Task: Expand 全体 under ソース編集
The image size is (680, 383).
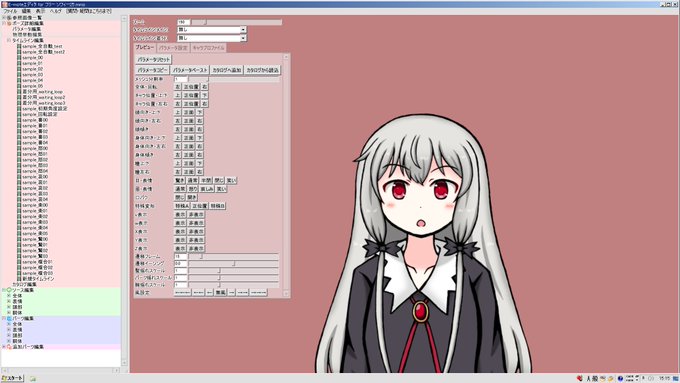Action: pyautogui.click(x=8, y=295)
